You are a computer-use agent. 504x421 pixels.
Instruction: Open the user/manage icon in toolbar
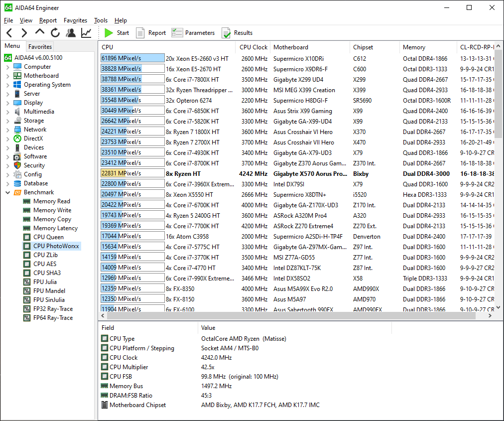pos(71,33)
